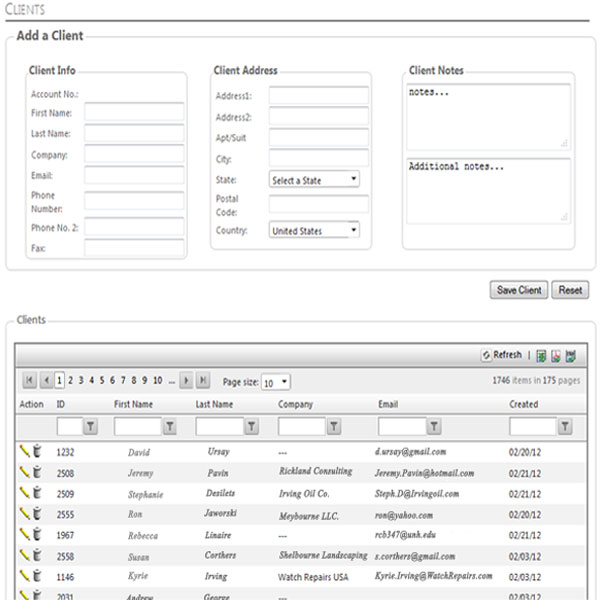Open the Page size dropdown
The height and width of the screenshot is (600, 600).
point(276,382)
